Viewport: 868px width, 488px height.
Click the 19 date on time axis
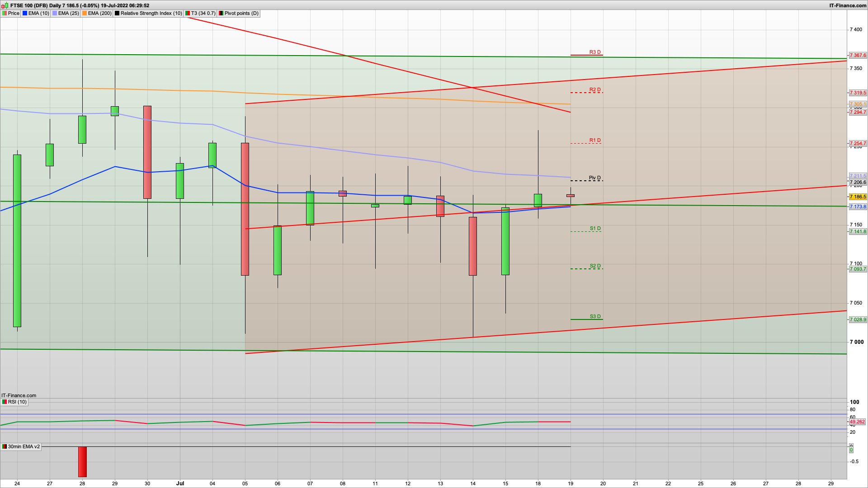(x=571, y=483)
